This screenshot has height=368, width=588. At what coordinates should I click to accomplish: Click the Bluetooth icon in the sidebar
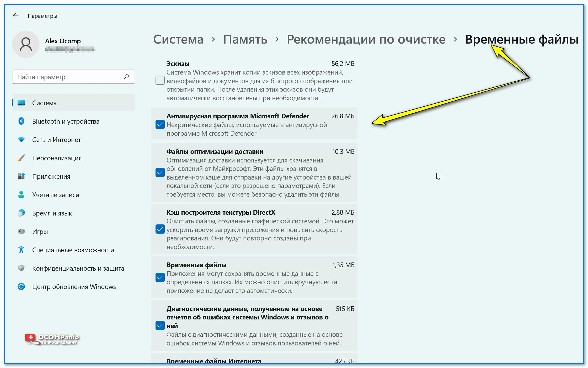point(21,121)
